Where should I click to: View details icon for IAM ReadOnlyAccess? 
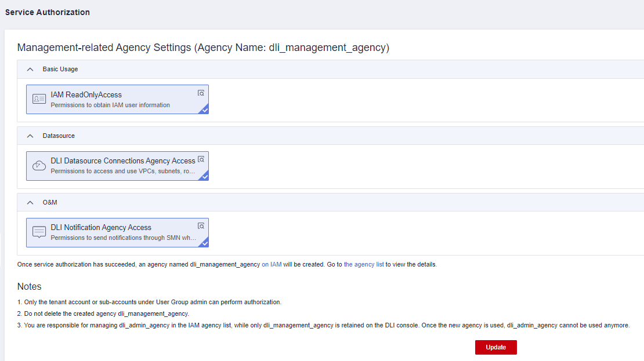tap(201, 93)
